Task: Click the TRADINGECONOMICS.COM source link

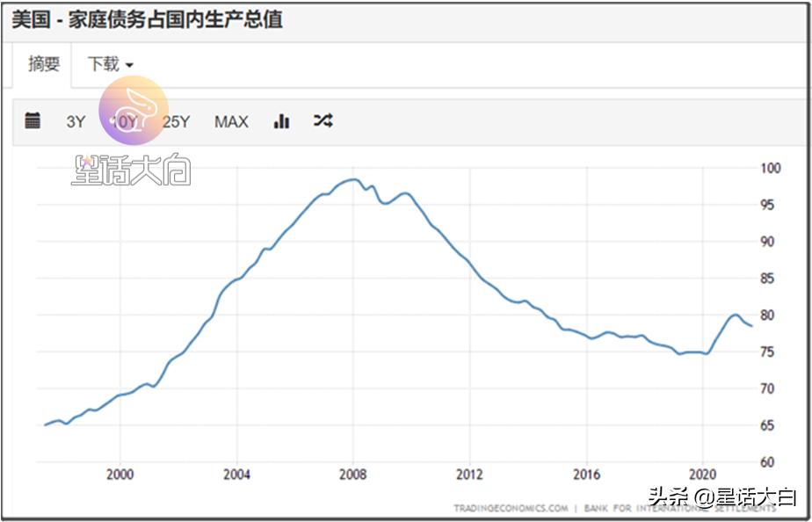Action: coord(511,508)
